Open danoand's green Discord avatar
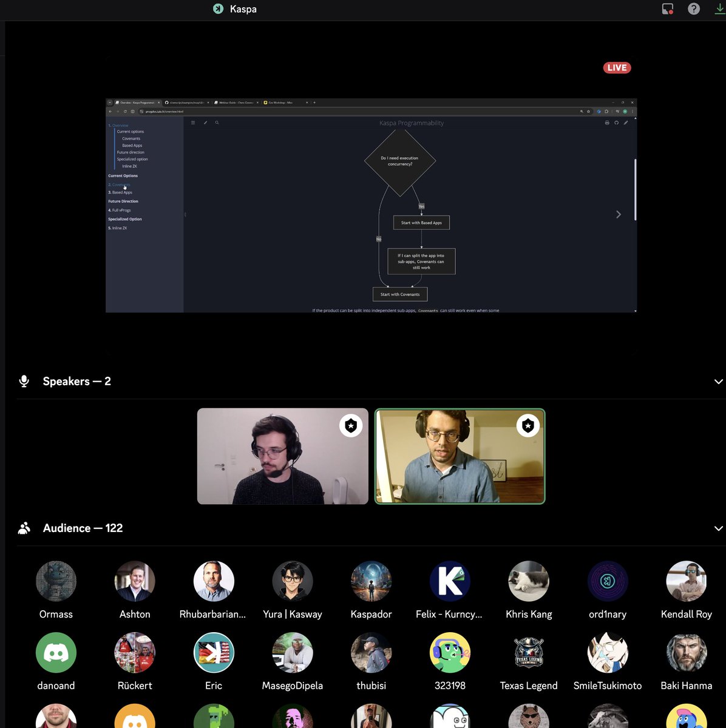 click(x=56, y=653)
